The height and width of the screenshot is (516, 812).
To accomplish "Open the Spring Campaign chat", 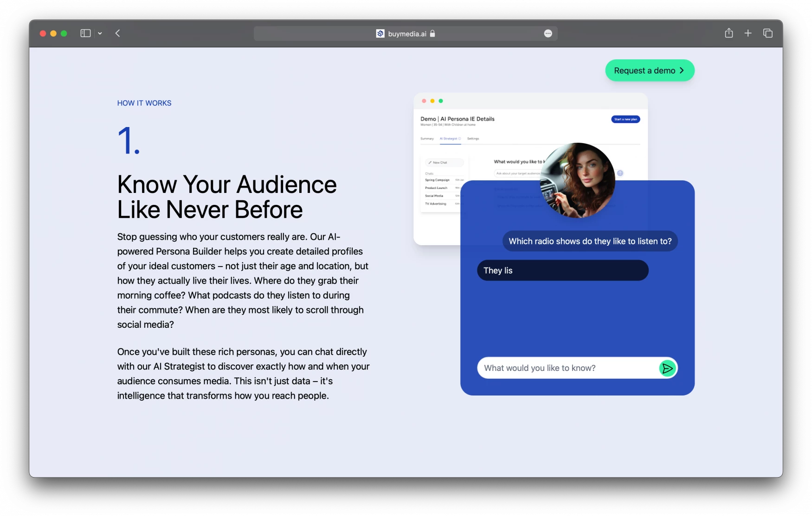I will pyautogui.click(x=438, y=180).
